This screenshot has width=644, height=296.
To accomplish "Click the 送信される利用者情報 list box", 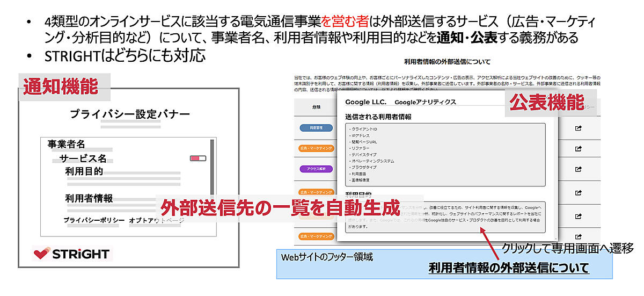I will (x=445, y=153).
